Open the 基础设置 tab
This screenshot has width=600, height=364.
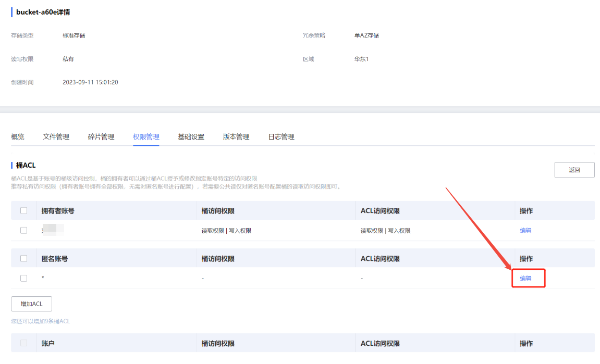point(191,137)
